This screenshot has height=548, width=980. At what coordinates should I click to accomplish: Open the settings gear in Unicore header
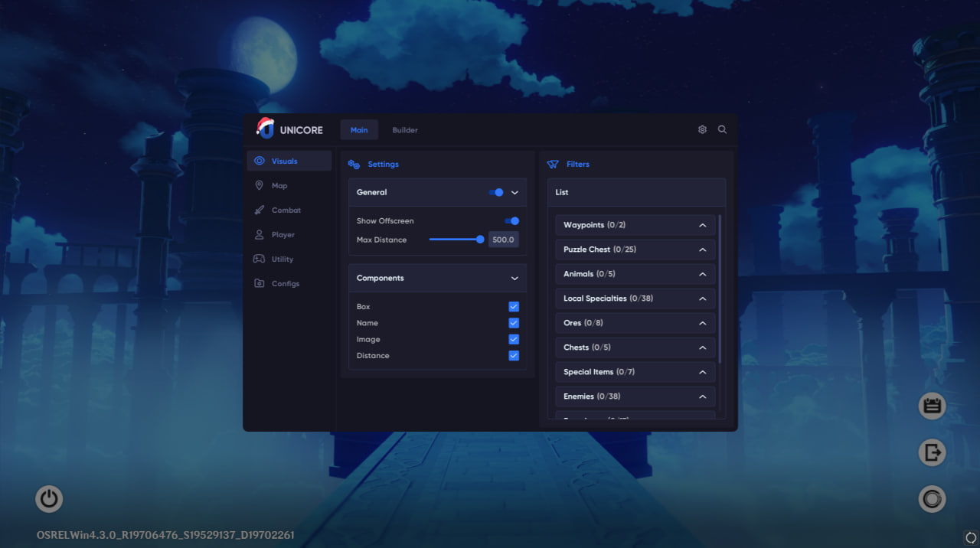702,130
